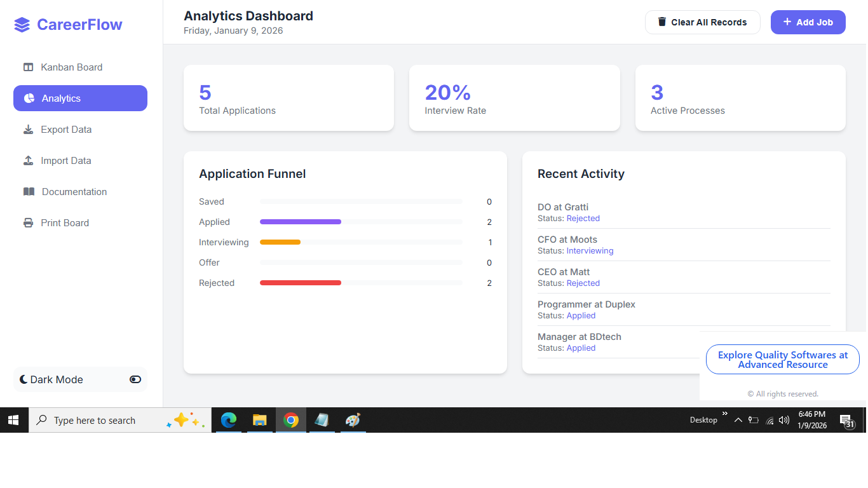Viewport: 868px width, 488px height.
Task: Click the trash icon in Clear All Records
Action: pyautogui.click(x=662, y=22)
